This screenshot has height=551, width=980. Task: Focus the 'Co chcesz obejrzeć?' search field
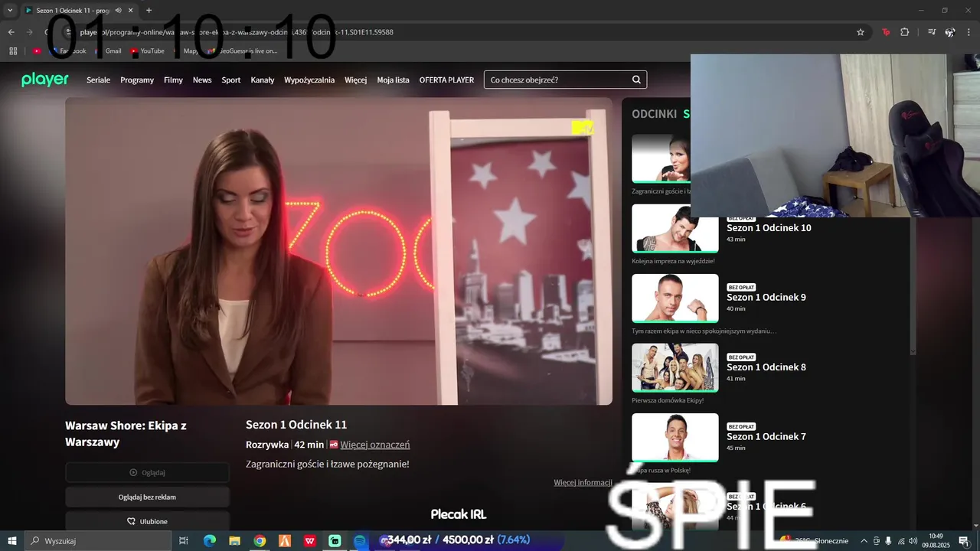(565, 80)
